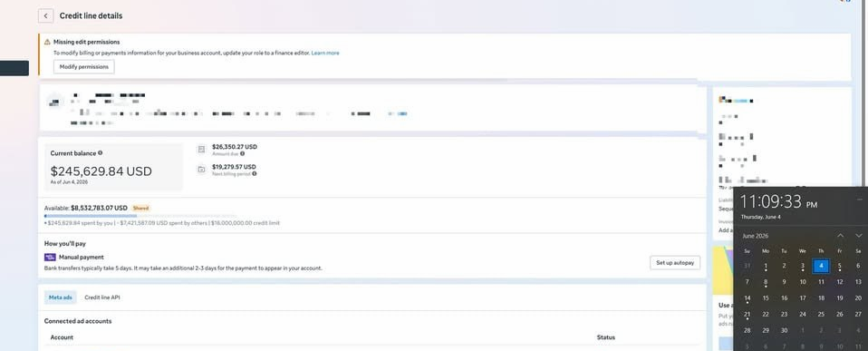Select June 14 in the calendar

tap(747, 298)
